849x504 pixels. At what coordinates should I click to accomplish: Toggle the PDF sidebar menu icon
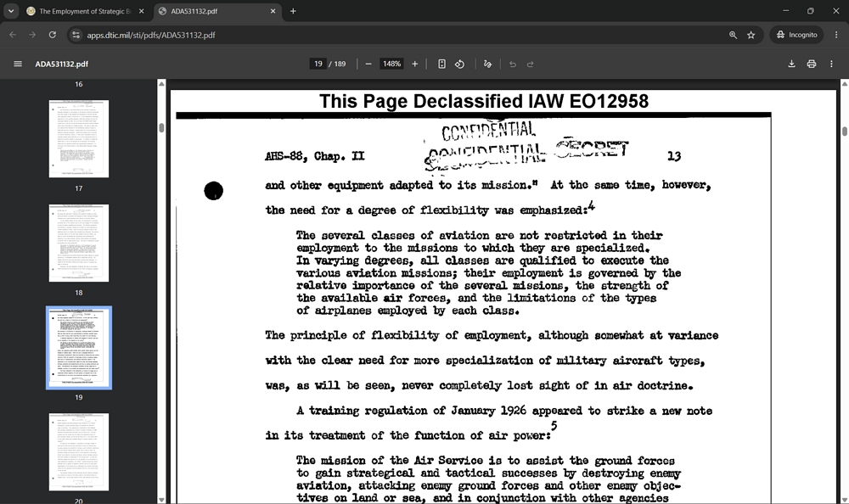click(18, 64)
